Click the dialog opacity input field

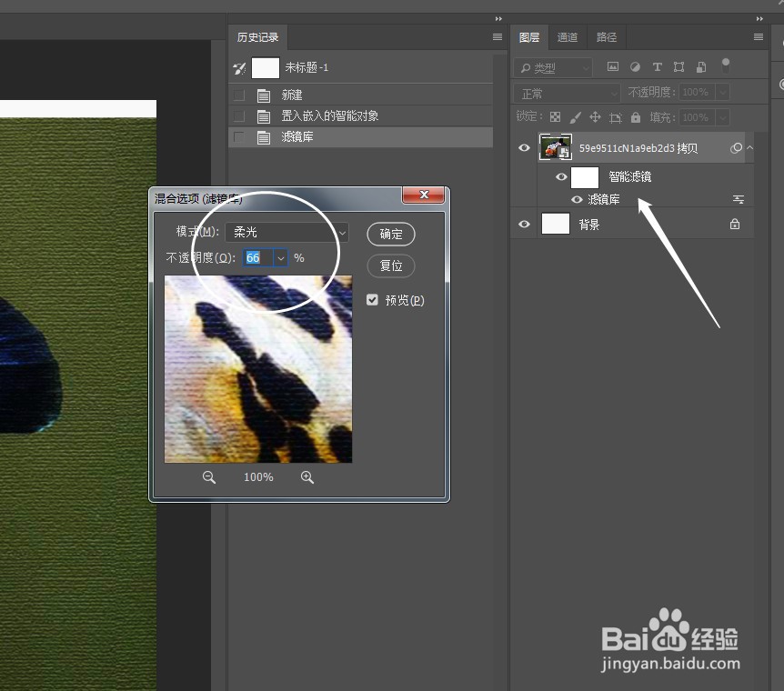click(258, 258)
